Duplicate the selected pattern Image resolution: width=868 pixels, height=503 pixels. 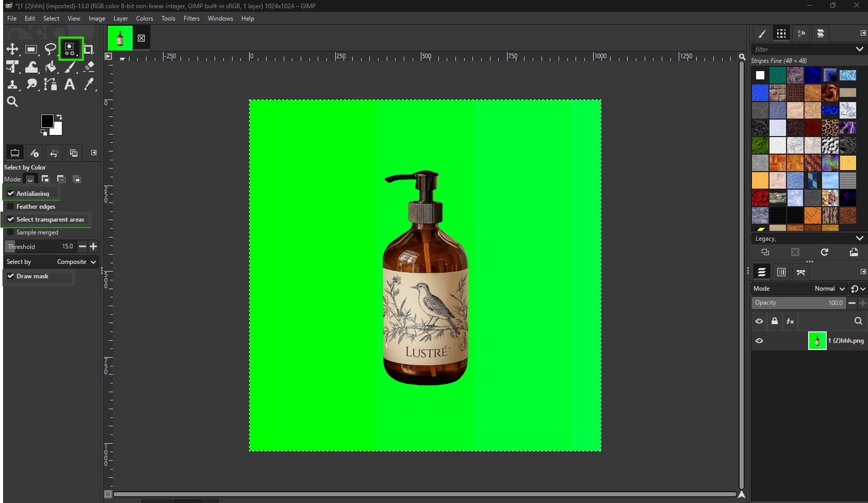[x=765, y=252]
